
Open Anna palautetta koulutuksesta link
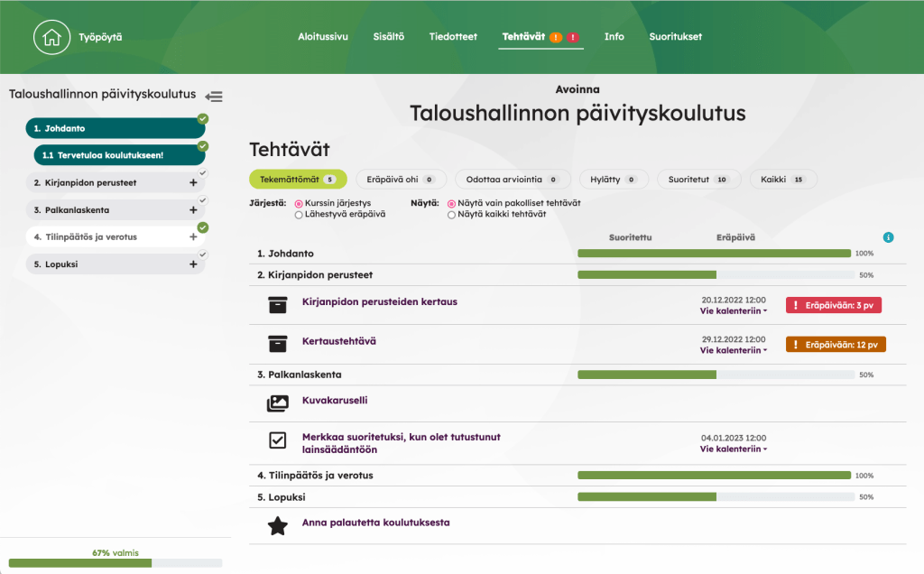pos(375,523)
